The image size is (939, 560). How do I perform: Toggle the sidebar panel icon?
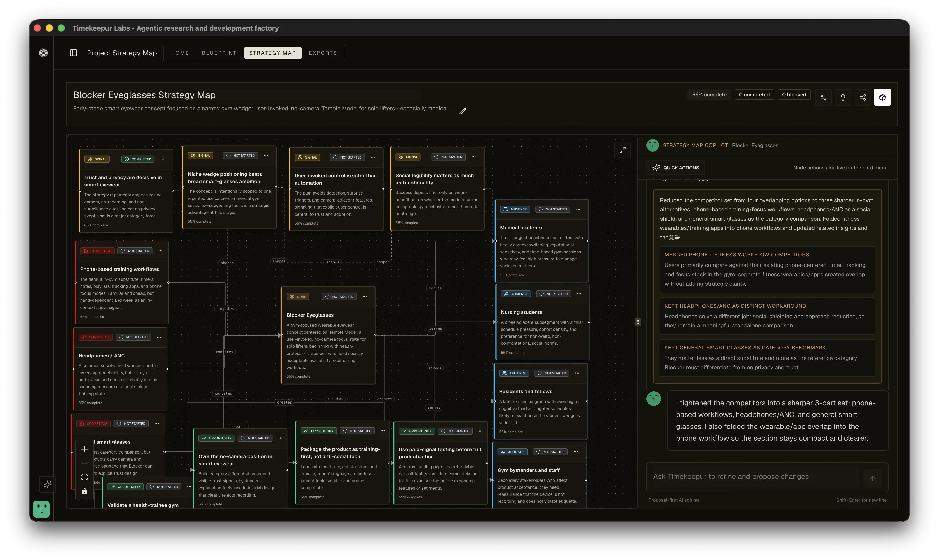[x=73, y=53]
